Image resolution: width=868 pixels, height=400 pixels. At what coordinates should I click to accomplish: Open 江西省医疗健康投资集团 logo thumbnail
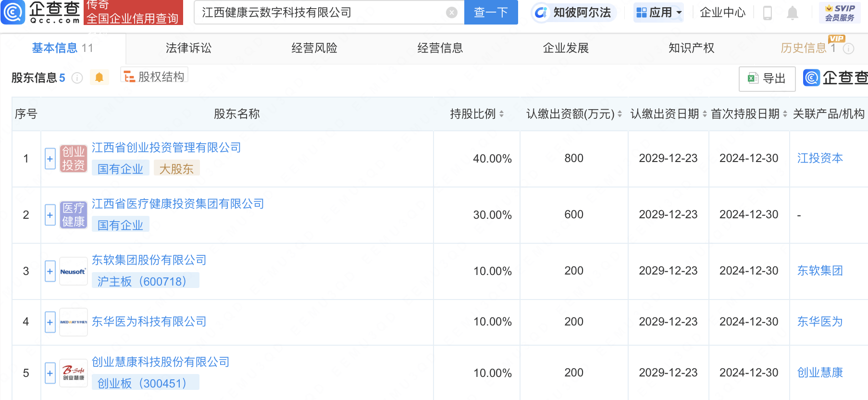[74, 215]
